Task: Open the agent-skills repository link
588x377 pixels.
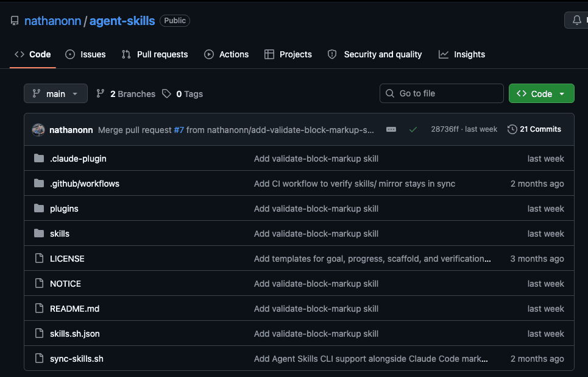Action: point(122,21)
